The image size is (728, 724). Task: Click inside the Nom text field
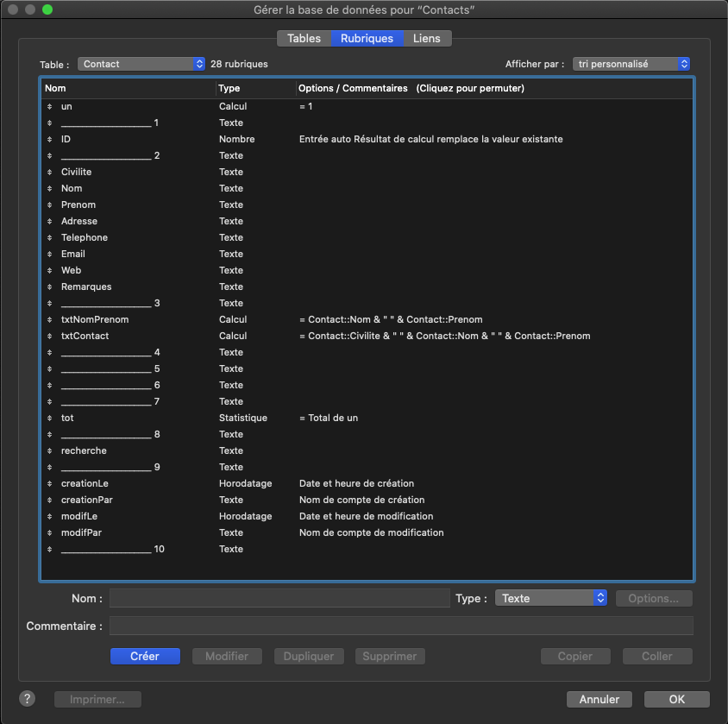279,598
